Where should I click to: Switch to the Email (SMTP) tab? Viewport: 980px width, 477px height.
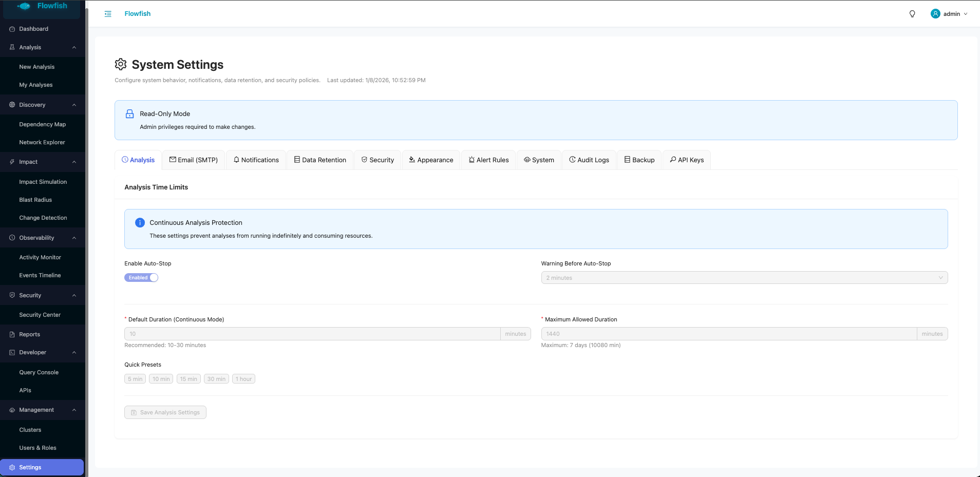point(194,160)
